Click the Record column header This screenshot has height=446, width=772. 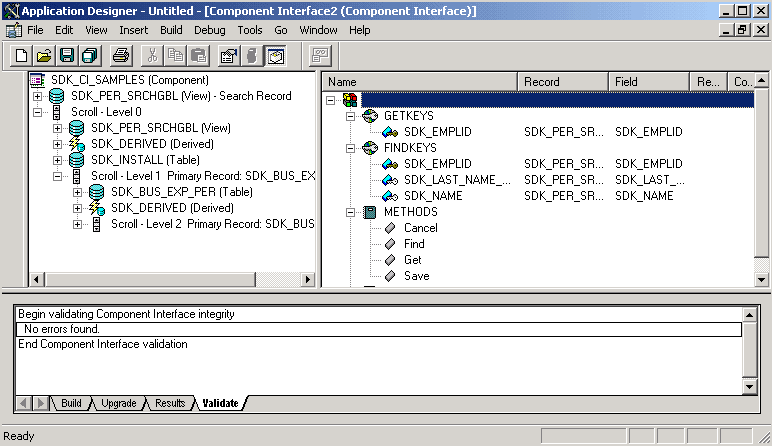[563, 82]
